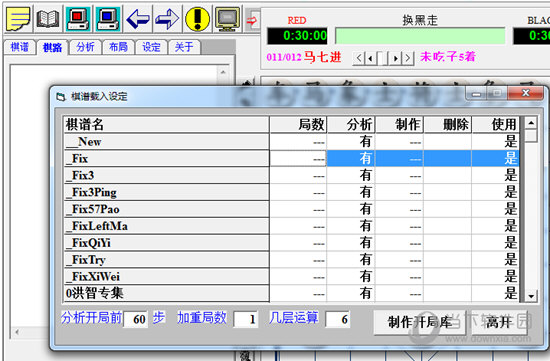
Task: Open the 关于 tab
Action: coord(184,47)
